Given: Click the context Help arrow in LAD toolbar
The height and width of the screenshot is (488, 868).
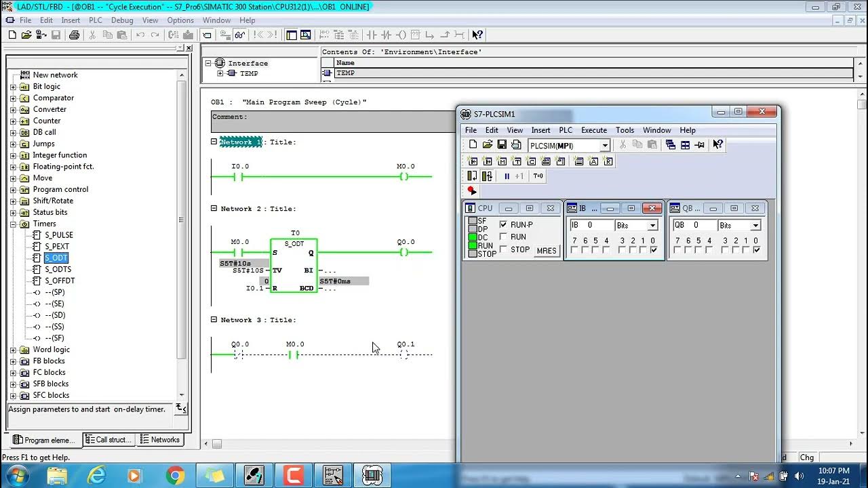Looking at the screenshot, I should click(477, 35).
